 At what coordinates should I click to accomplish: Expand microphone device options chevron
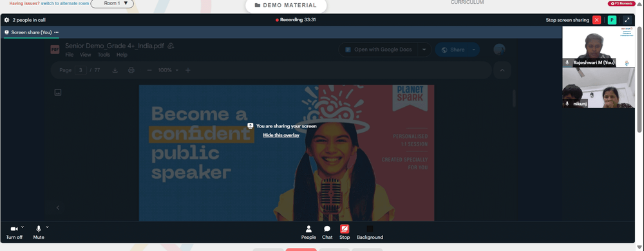click(47, 227)
